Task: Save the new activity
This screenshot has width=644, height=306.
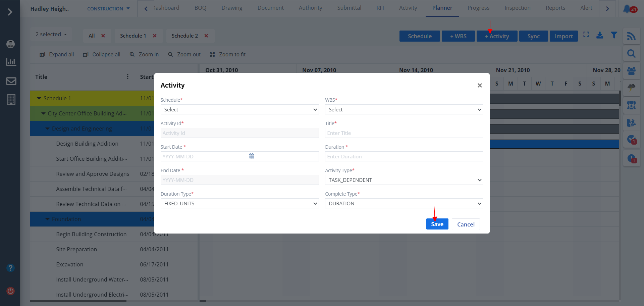Action: 437,224
